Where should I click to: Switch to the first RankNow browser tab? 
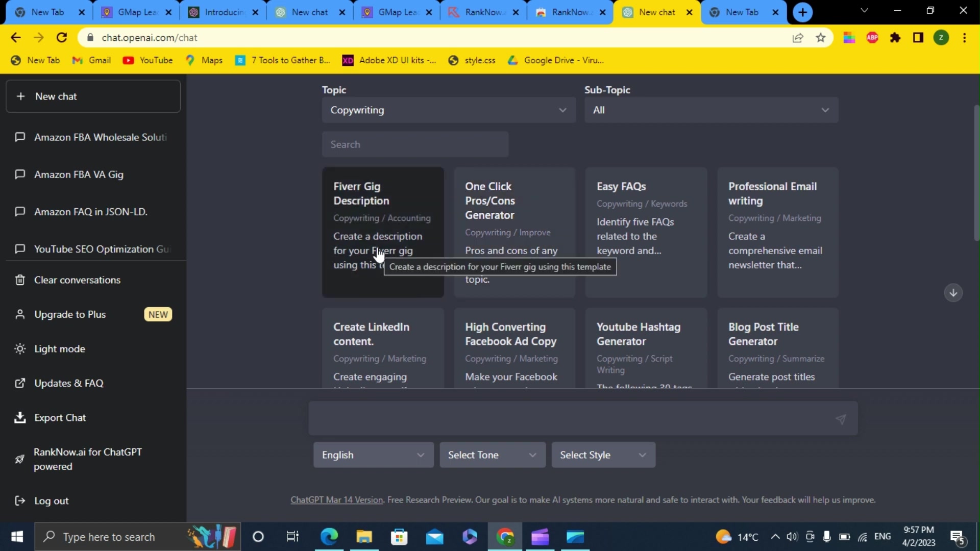point(483,12)
